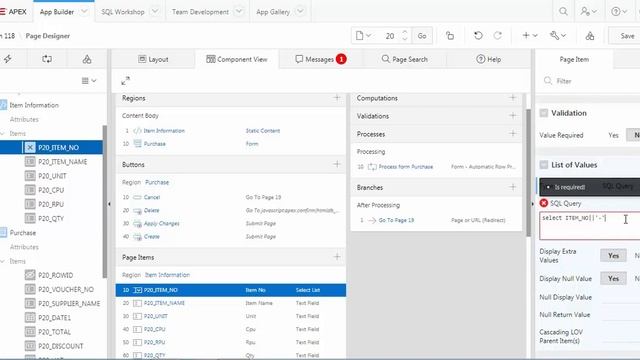The width and height of the screenshot is (640, 360).
Task: Toggle Display Null Value Yes
Action: 613,278
